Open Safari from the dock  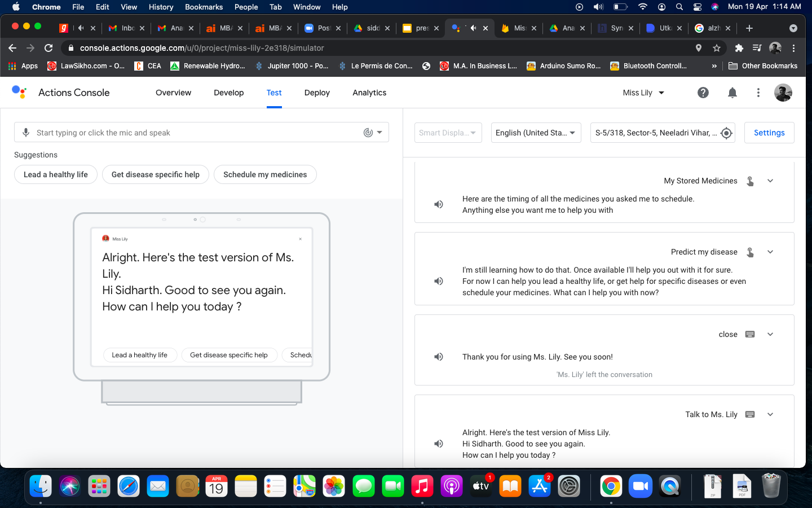(x=129, y=486)
